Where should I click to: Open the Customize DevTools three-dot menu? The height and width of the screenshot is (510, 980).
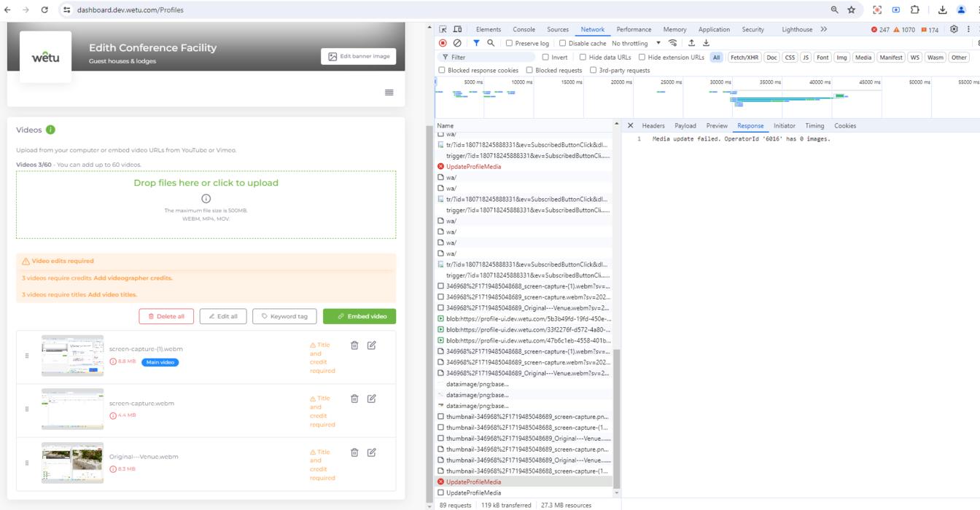click(x=968, y=29)
